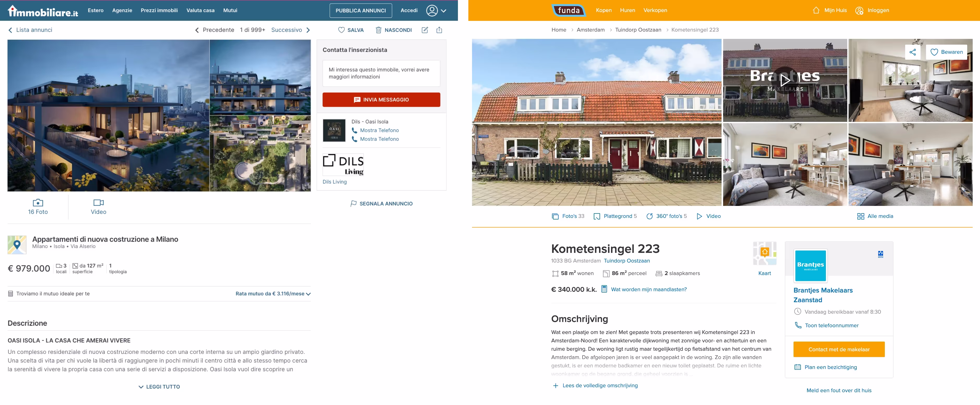Expand Lees de volledige omschrijving
Screen dimensions: 980x405
pyautogui.click(x=595, y=386)
